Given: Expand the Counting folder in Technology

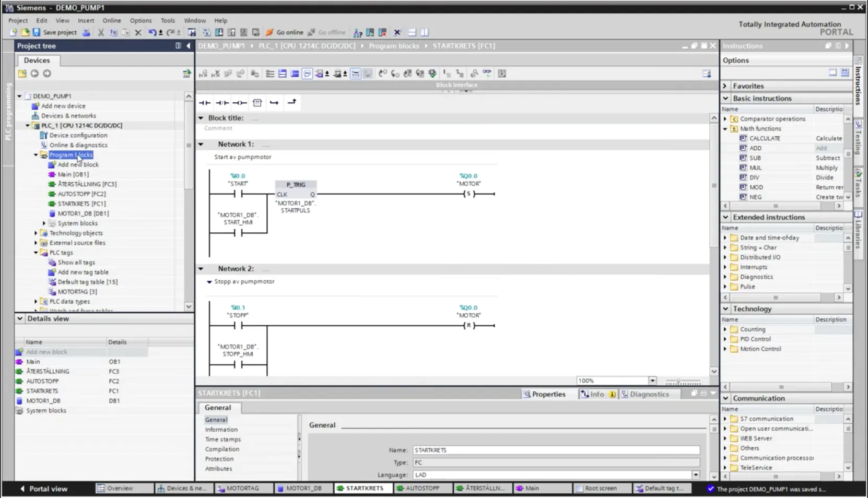Looking at the screenshot, I should (x=725, y=329).
